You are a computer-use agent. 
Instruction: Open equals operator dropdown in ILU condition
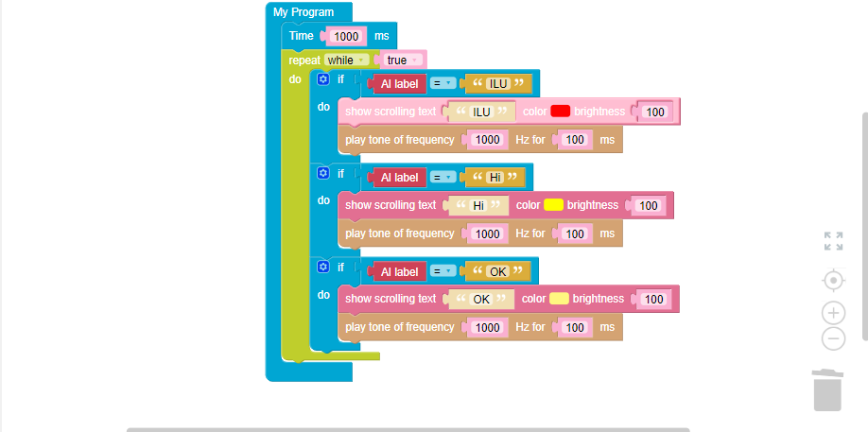(443, 84)
